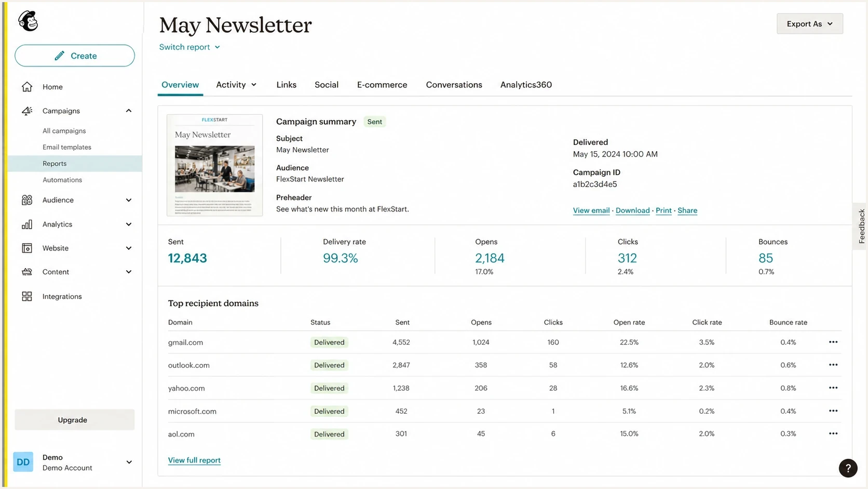
Task: Open more options for yahoo.com row
Action: (x=833, y=388)
